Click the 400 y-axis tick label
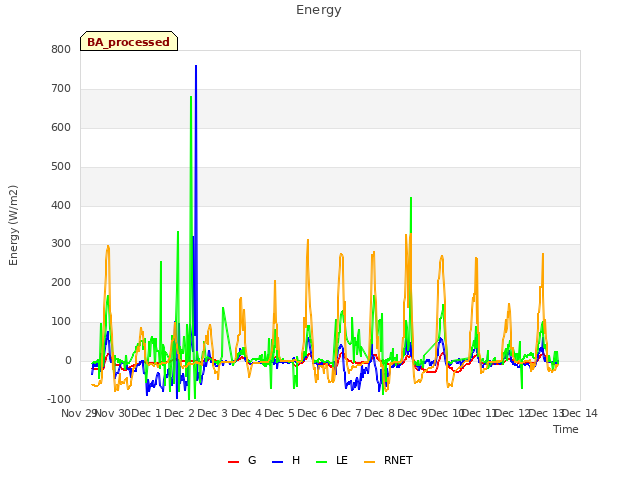640x480 pixels. point(61,206)
